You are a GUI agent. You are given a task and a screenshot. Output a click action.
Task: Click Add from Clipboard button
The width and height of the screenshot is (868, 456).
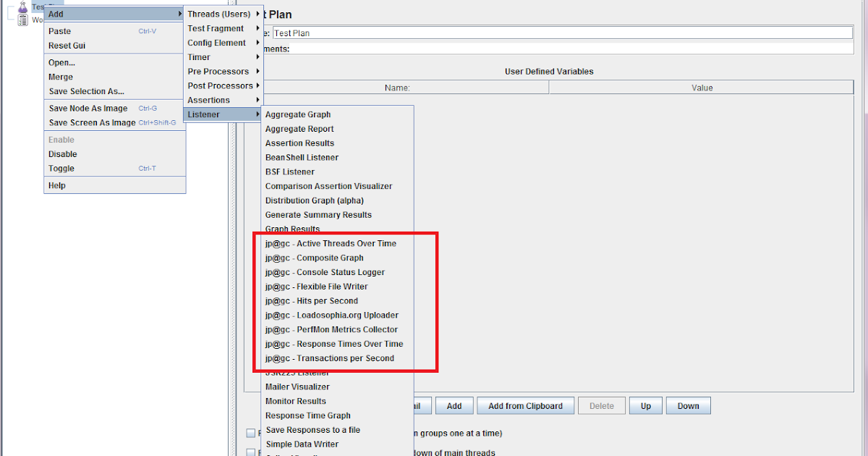[x=525, y=406]
